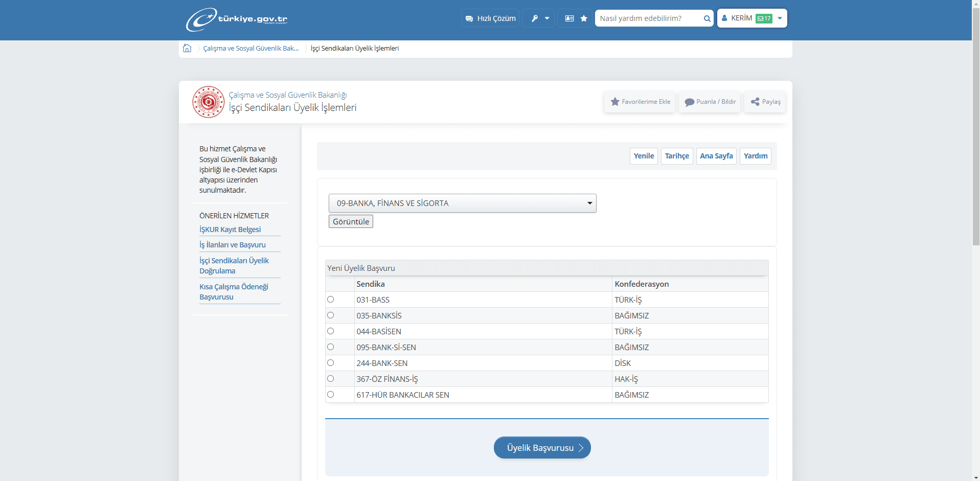Share the page with Paylaş
This screenshot has height=481, width=980.
[765, 102]
